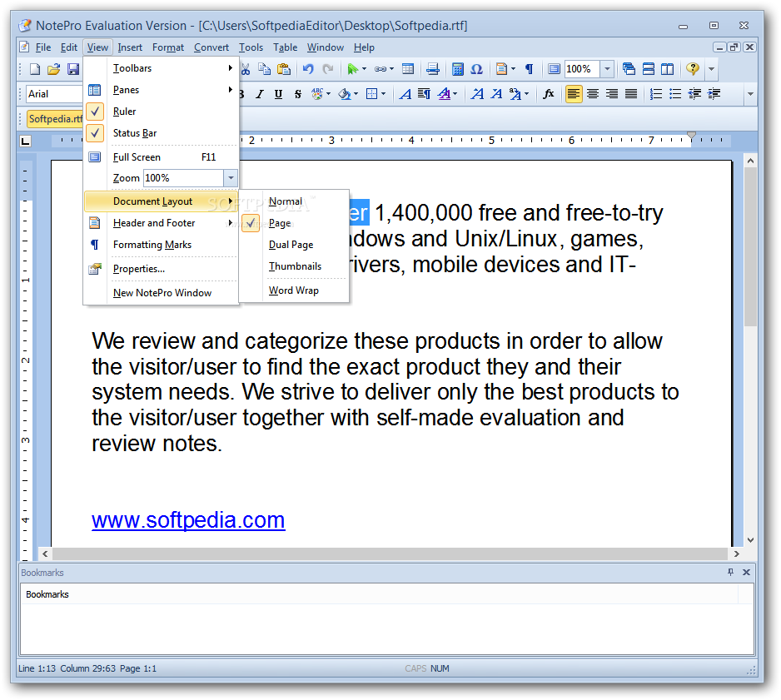The width and height of the screenshot is (781, 700).
Task: Close the Bookmarks pane
Action: (746, 573)
